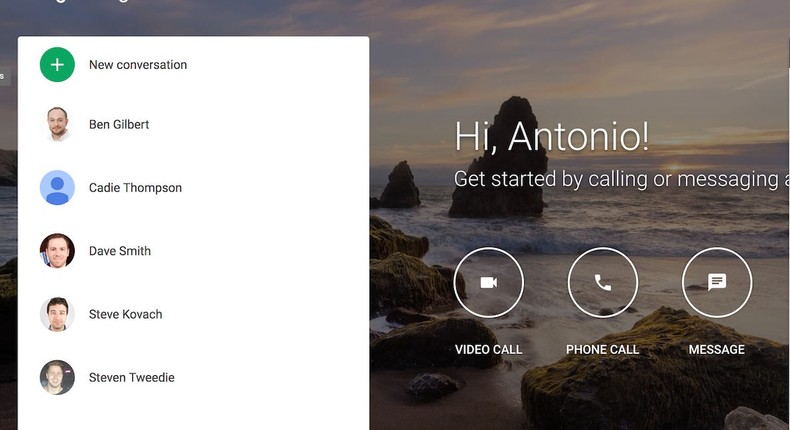
Task: Click the "New conversation" text
Action: [x=138, y=65]
